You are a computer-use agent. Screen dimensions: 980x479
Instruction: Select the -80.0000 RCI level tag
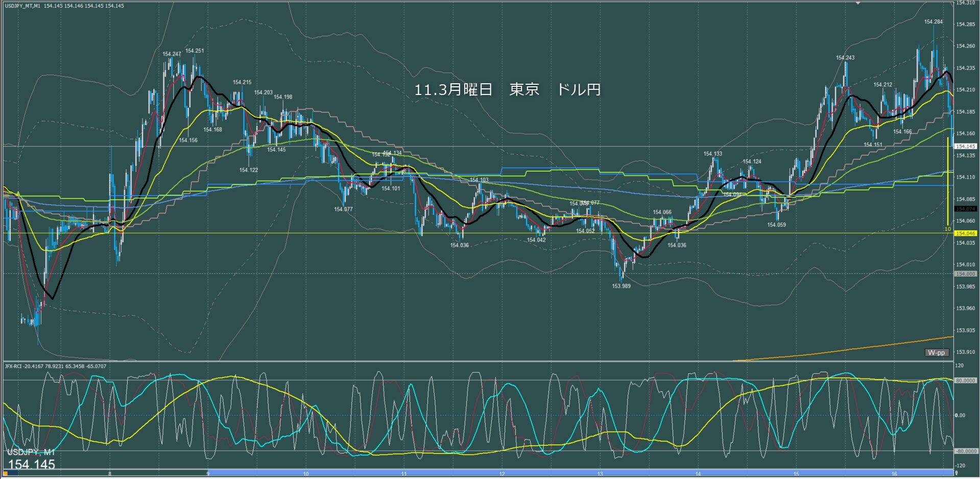(x=965, y=451)
